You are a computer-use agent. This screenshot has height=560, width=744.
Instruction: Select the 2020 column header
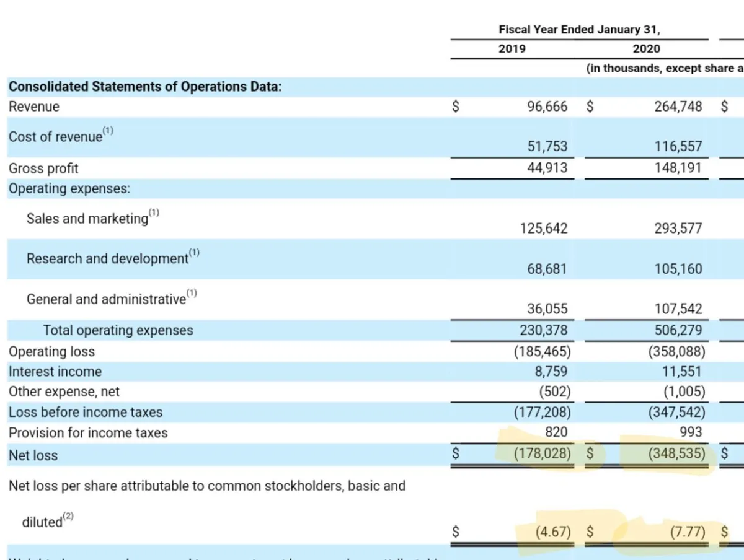[x=647, y=49]
